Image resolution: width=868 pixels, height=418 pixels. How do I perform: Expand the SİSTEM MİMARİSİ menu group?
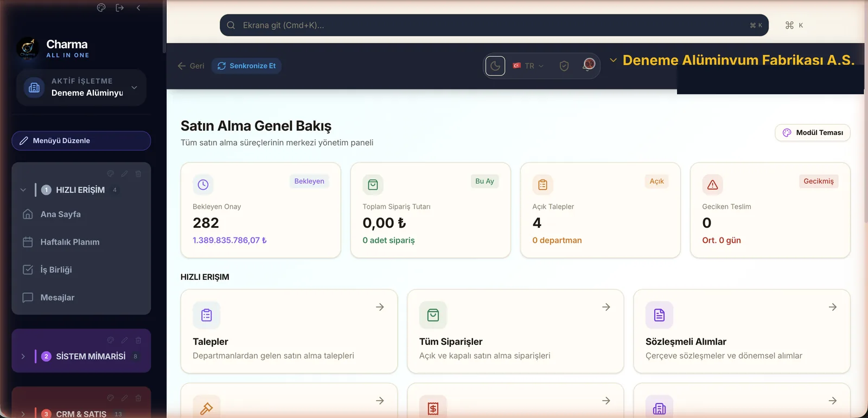(23, 356)
